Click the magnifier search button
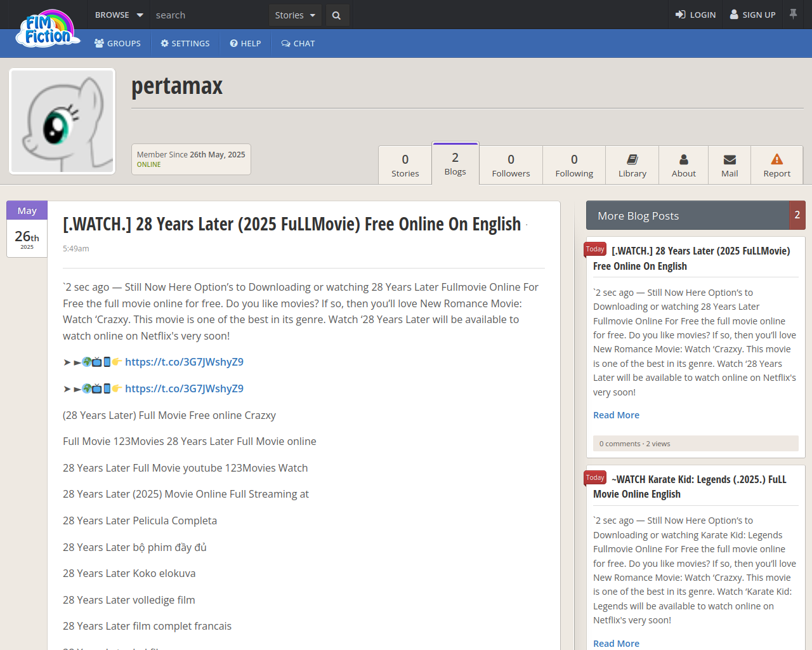 pyautogui.click(x=337, y=15)
